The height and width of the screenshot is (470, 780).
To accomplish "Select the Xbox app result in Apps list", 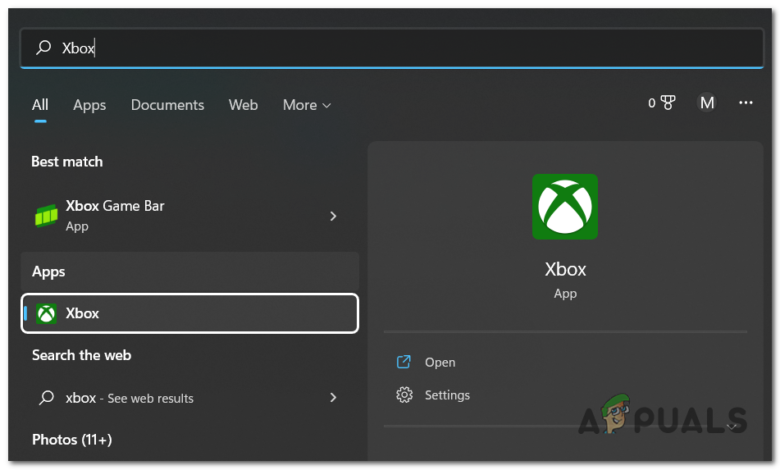I will pyautogui.click(x=190, y=313).
